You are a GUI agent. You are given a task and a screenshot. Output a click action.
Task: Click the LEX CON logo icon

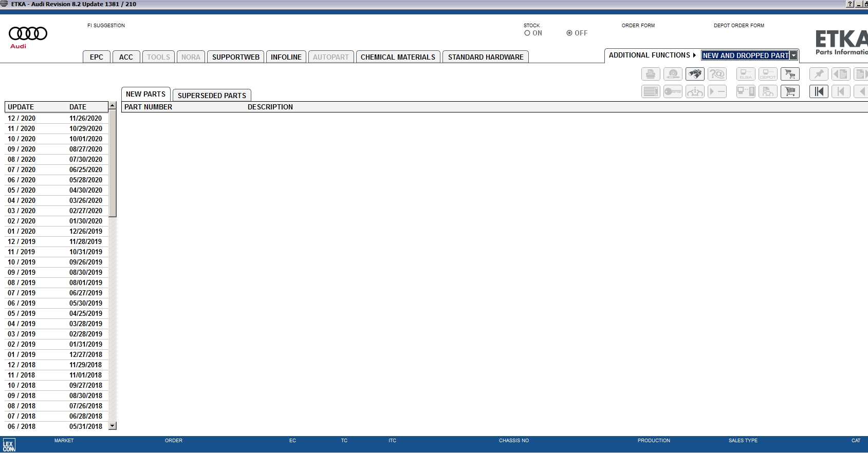point(9,445)
